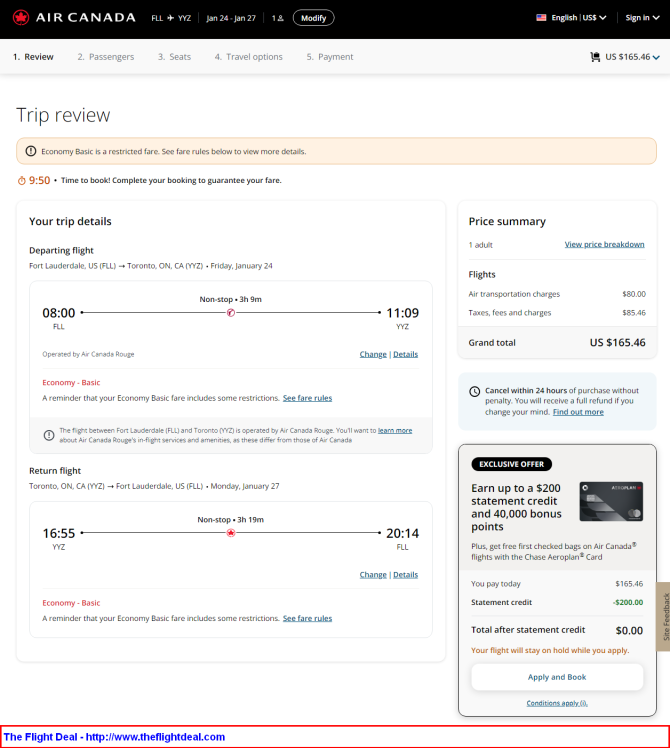
Task: Click the airplane icon between FLL and YYZ
Action: [170, 18]
